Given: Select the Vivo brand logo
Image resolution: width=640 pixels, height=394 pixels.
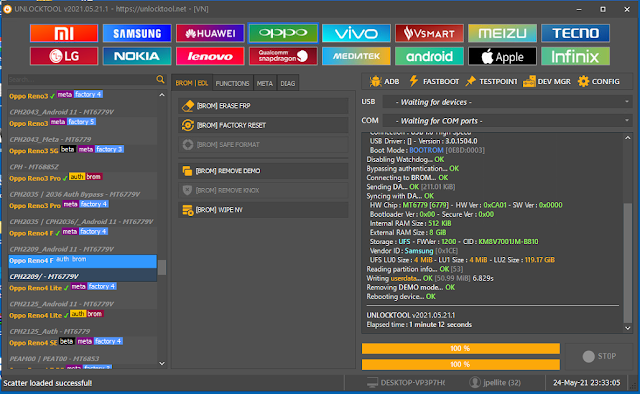Looking at the screenshot, I should (x=356, y=33).
